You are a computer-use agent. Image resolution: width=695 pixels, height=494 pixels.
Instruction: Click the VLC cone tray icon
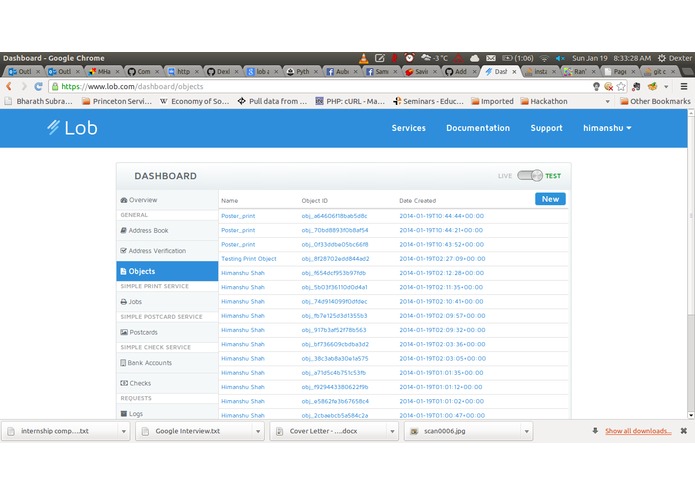tap(363, 58)
